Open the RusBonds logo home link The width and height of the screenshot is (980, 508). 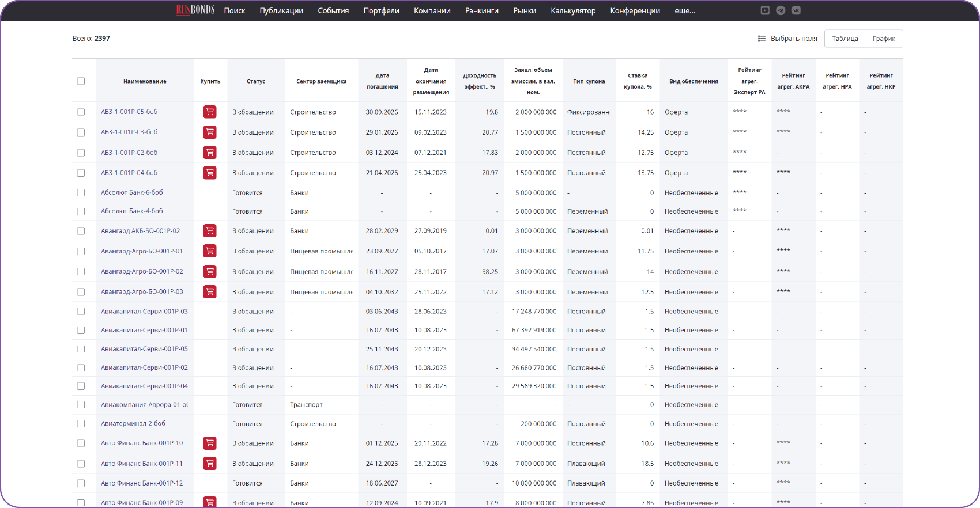point(195,10)
